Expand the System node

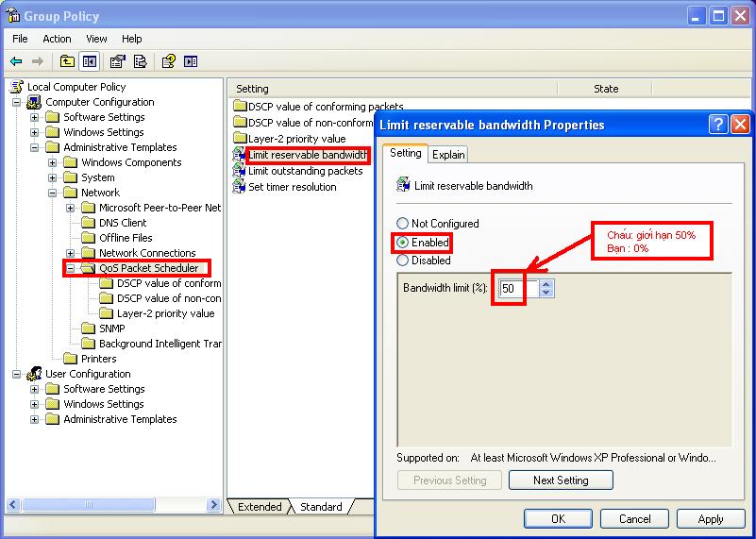click(52, 177)
